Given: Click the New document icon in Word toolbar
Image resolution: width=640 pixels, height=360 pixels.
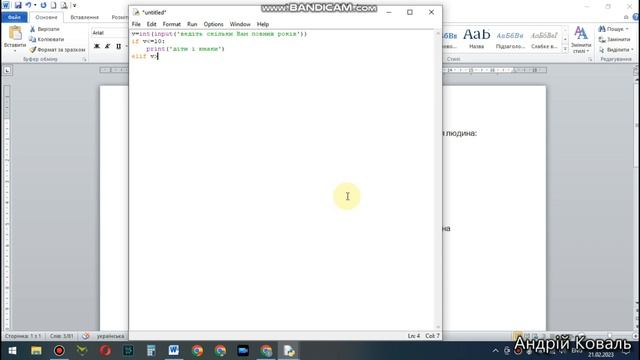Looking at the screenshot, I should [53, 5].
